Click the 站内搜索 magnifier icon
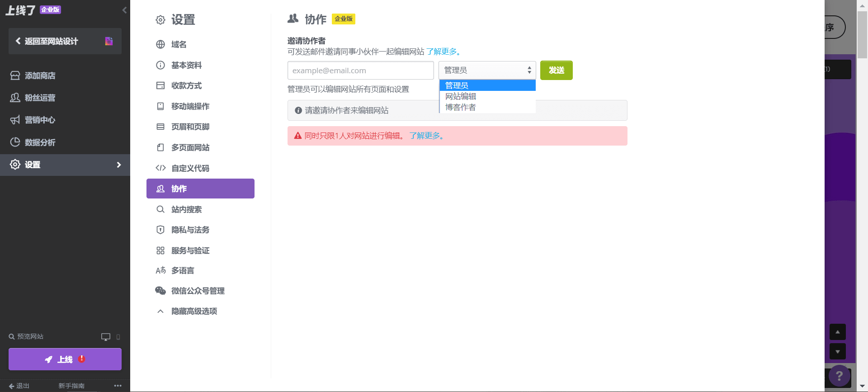 point(160,209)
